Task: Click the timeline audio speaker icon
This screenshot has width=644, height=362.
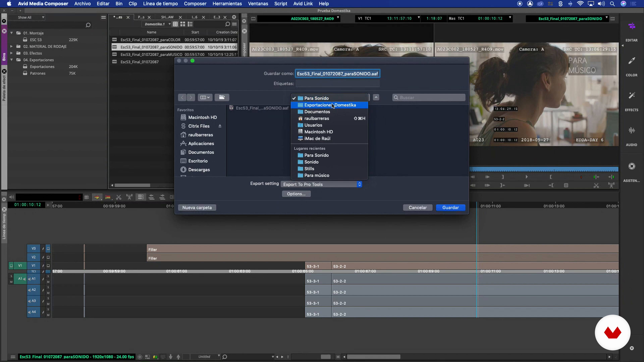Action: 12,197
